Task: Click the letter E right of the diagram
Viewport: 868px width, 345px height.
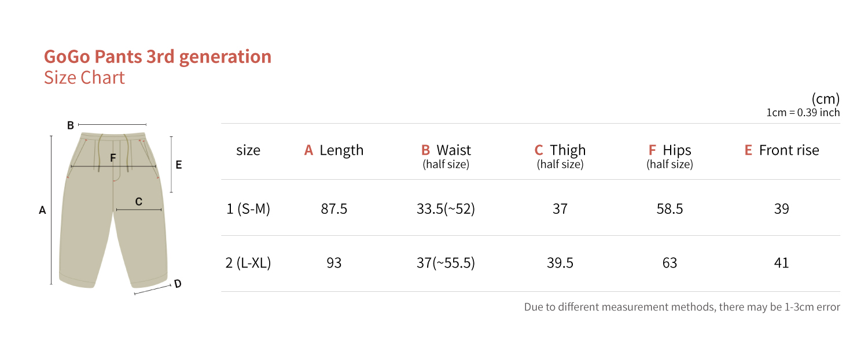Action: click(x=179, y=165)
